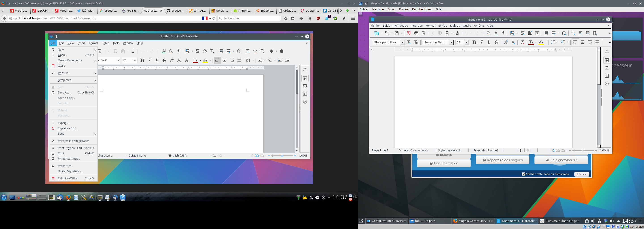
Task: Open Sidebar Settings in Sans nom 1 sidebar
Action: pyautogui.click(x=607, y=52)
